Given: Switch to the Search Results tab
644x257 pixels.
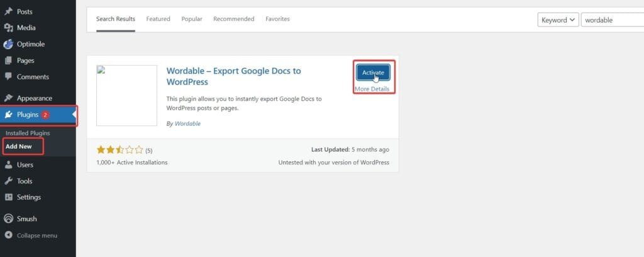Looking at the screenshot, I should point(116,19).
